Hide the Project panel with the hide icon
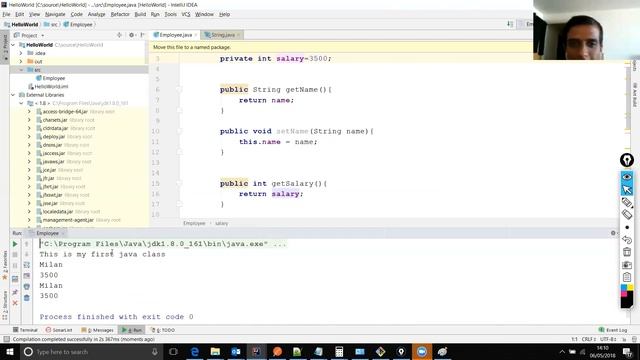The height and width of the screenshot is (360, 640). [x=142, y=35]
